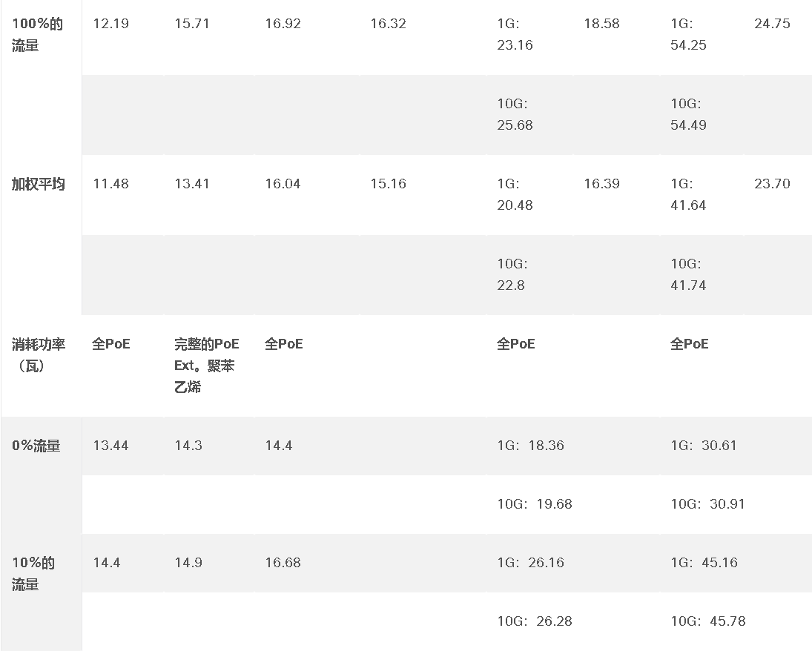This screenshot has height=651, width=812.
Task: Select the 完整的PoE Ext。聚苯乙烯 header cell
Action: tap(207, 366)
